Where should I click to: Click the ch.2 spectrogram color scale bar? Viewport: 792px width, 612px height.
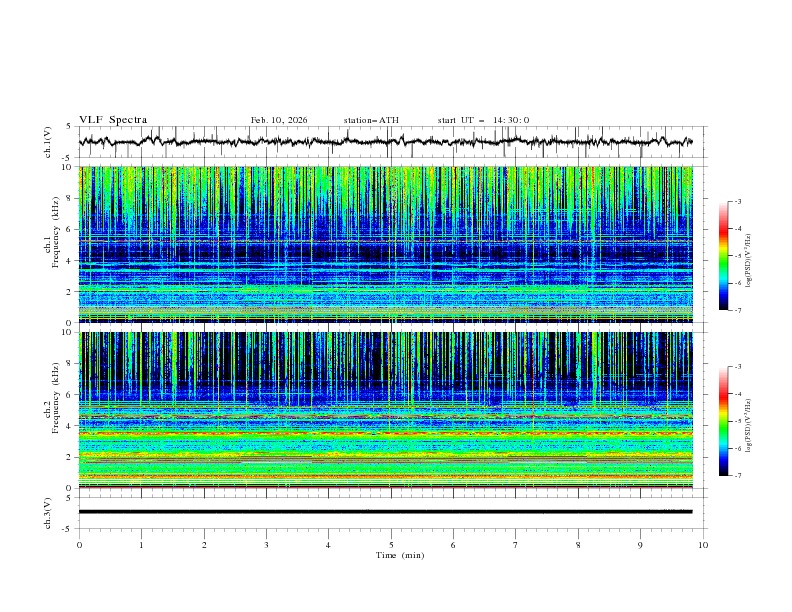[x=724, y=421]
